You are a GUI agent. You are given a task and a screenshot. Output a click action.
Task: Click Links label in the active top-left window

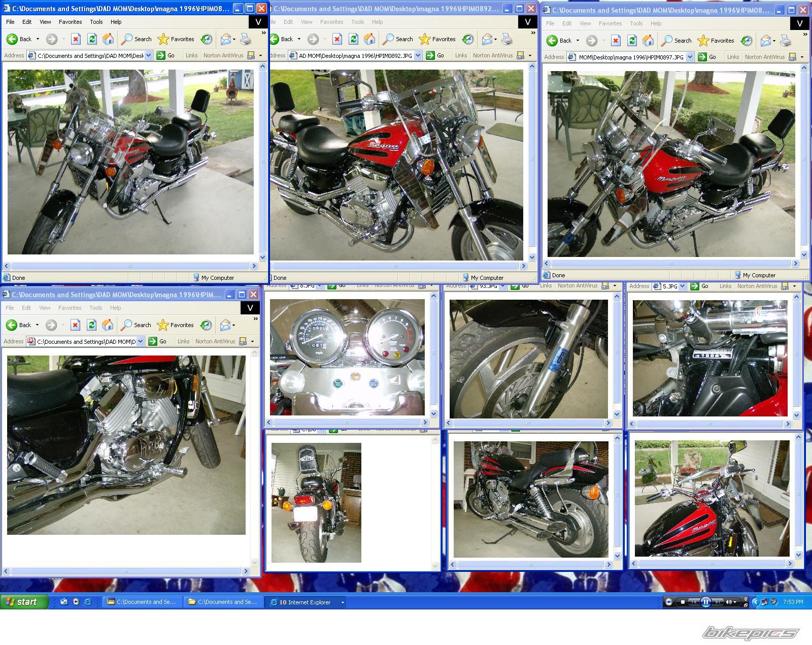tap(191, 56)
